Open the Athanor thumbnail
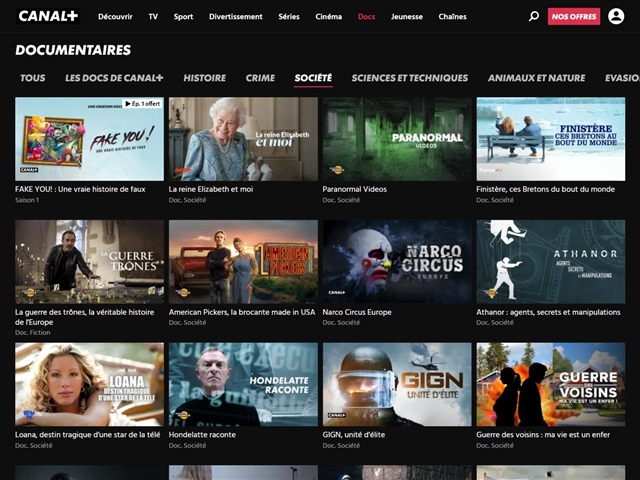Viewport: 640px width, 480px height. (551, 262)
